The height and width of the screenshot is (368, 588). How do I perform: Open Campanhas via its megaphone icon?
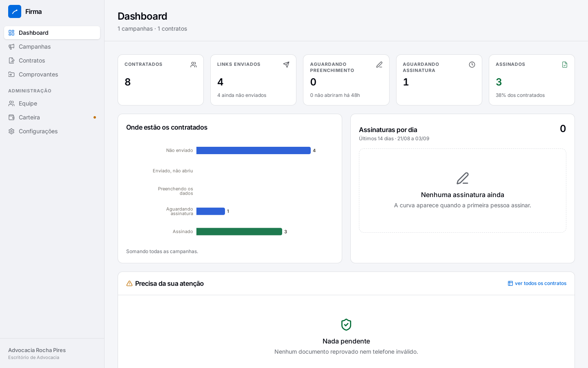click(x=11, y=47)
